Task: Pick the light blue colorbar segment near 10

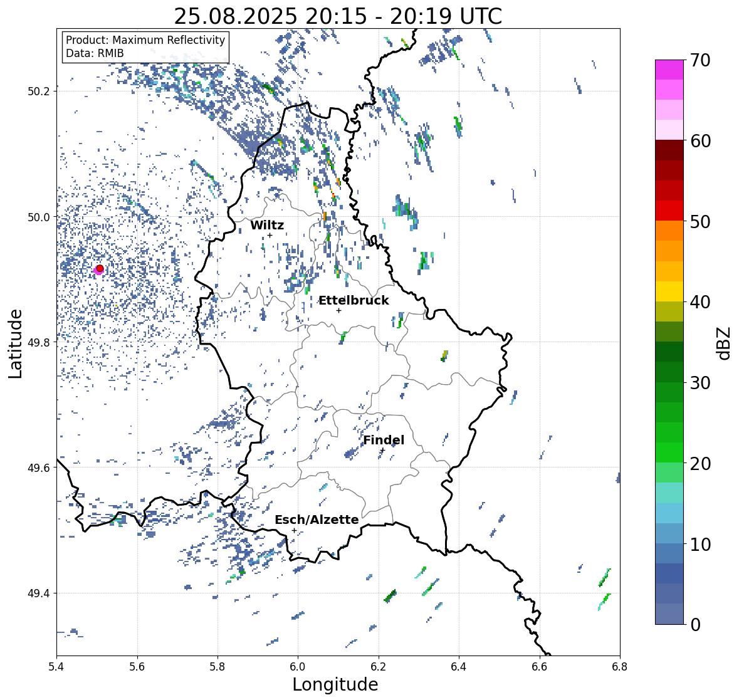Action: coord(669,533)
